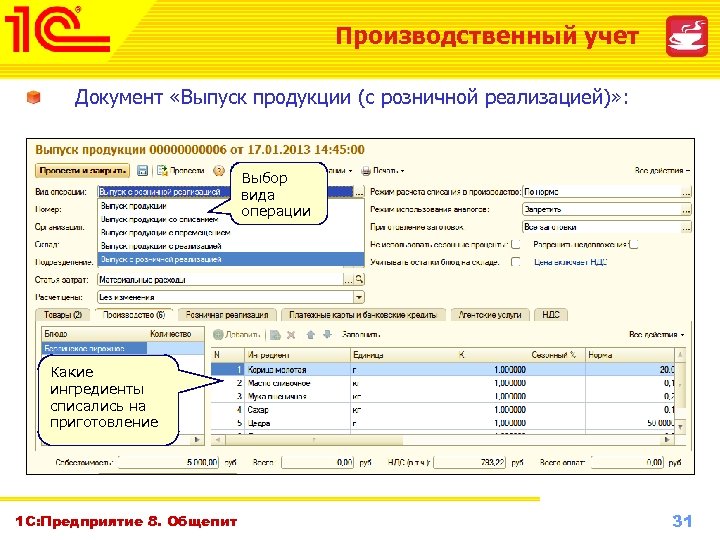Click ellipsis button of Режим расчета списания
Screen dimensions: 720x540
point(686,192)
